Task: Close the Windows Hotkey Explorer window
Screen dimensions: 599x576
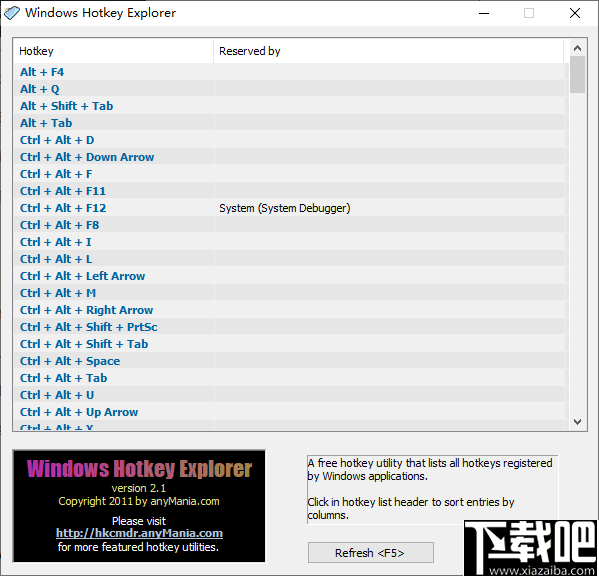Action: tap(575, 13)
